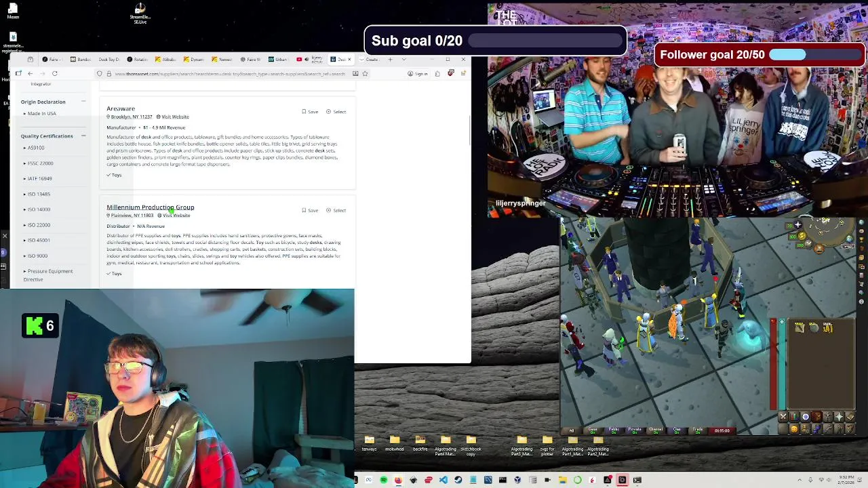Screen dimensions: 868x488
Task: Collapse the Quality Certifications filter section
Action: (x=83, y=136)
